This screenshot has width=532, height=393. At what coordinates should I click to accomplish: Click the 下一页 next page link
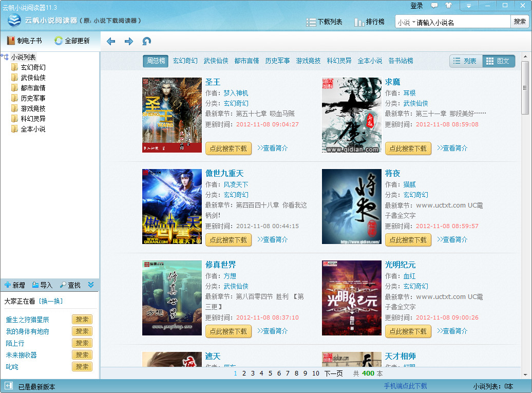333,373
